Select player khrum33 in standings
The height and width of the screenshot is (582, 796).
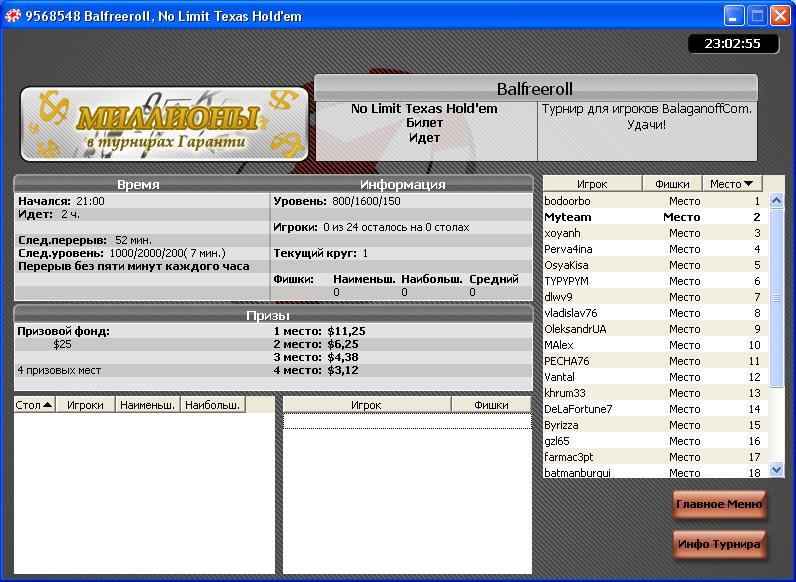pos(655,393)
